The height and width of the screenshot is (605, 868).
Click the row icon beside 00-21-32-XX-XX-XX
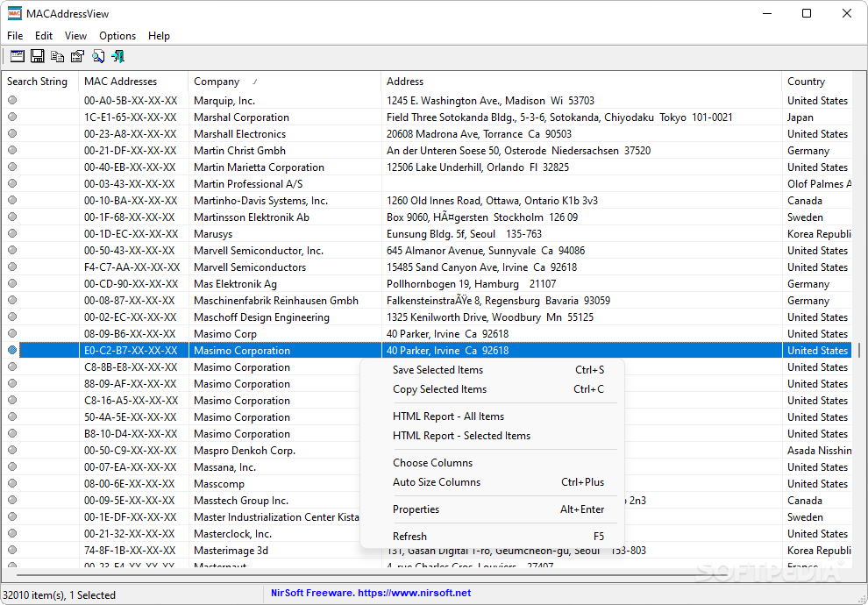coord(12,534)
